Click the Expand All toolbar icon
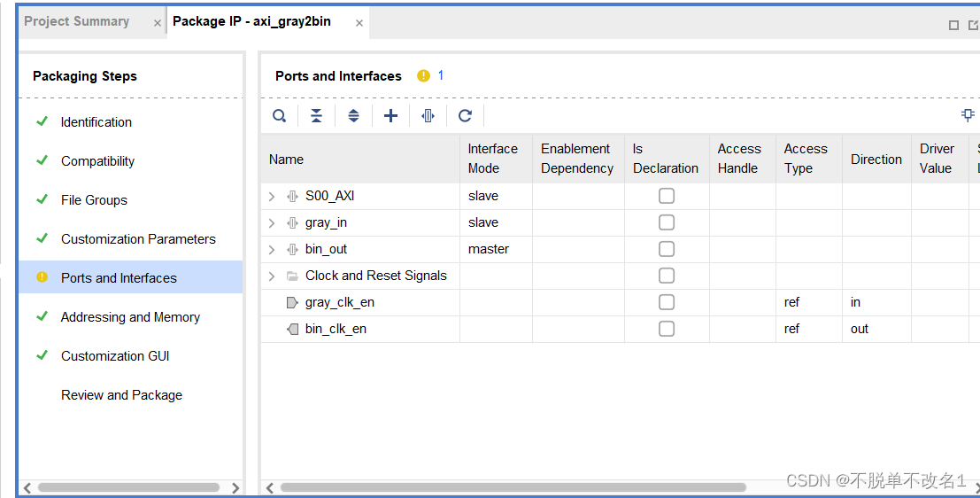 coord(354,116)
